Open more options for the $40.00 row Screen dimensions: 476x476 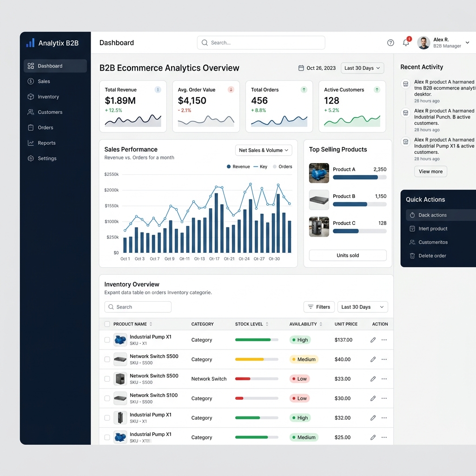[x=384, y=359]
